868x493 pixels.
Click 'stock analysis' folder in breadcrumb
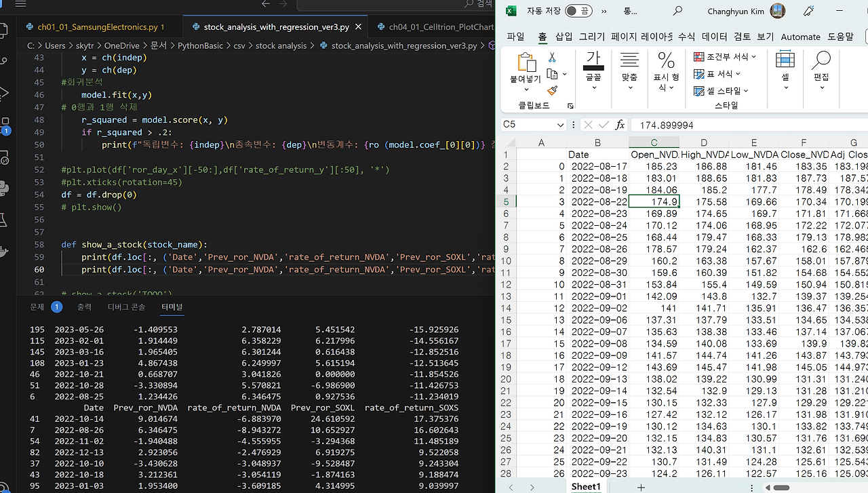tap(281, 45)
